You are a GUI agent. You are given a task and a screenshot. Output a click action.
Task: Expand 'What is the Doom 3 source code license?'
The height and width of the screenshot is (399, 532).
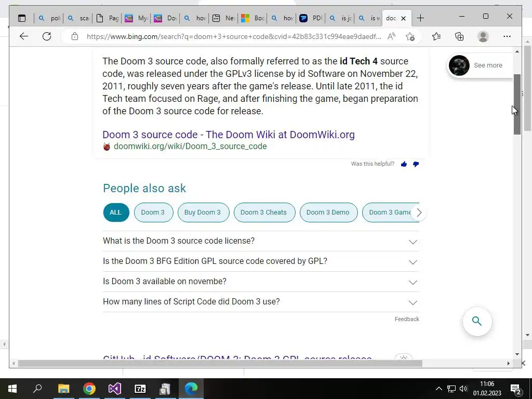261,241
